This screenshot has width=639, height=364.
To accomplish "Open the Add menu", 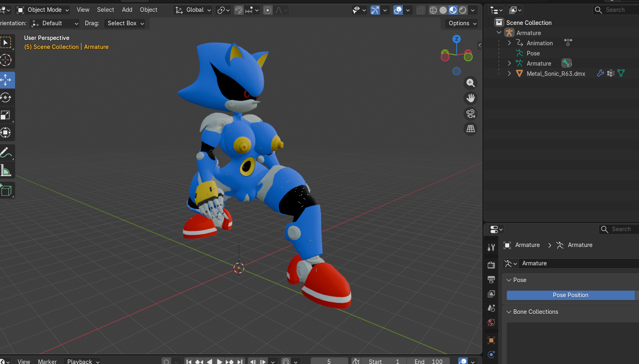I will tap(127, 10).
